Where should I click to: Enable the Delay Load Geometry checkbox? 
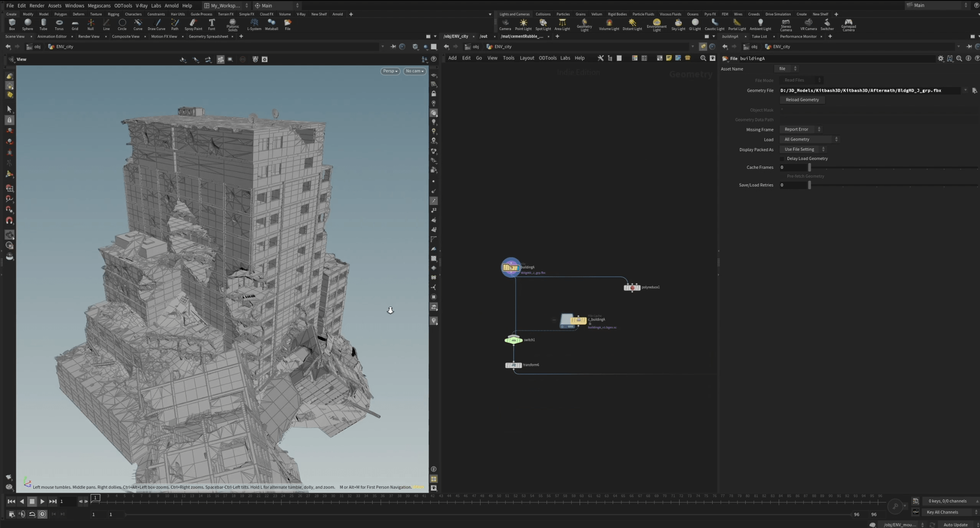(782, 159)
